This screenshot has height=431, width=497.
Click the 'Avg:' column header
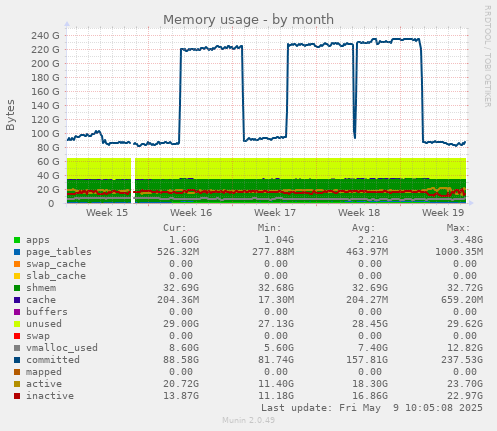(364, 228)
